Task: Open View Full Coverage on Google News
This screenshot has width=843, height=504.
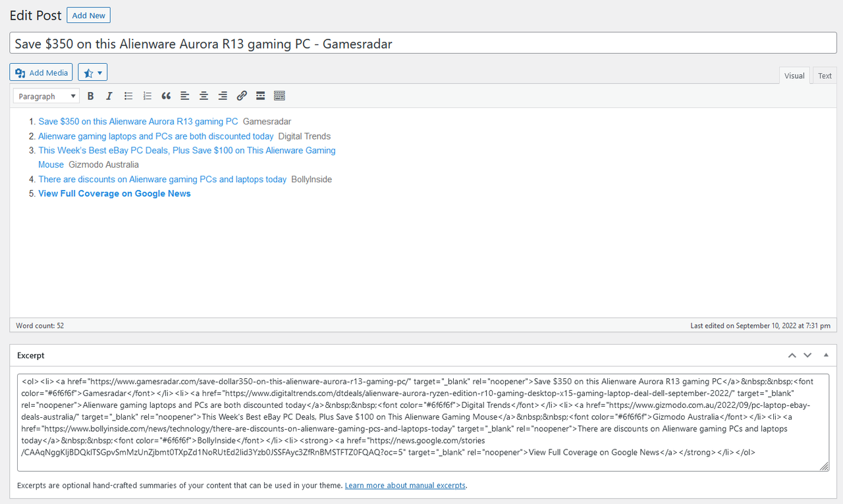Action: click(115, 193)
